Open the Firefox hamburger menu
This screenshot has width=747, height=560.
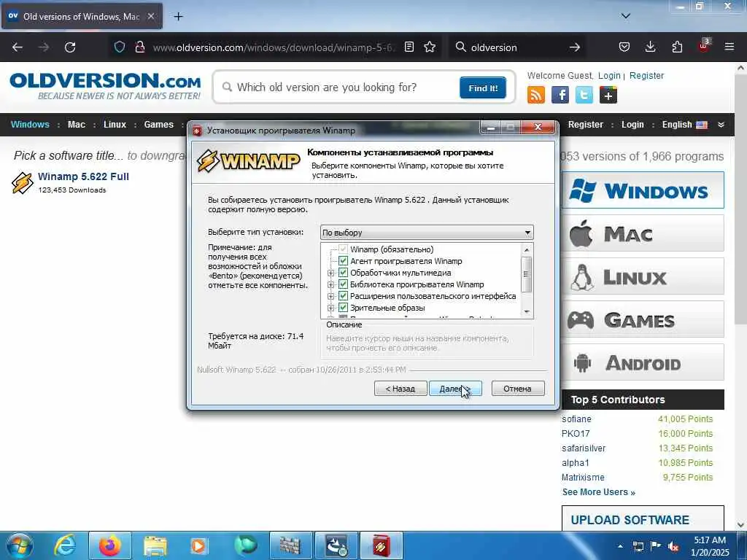(x=729, y=47)
